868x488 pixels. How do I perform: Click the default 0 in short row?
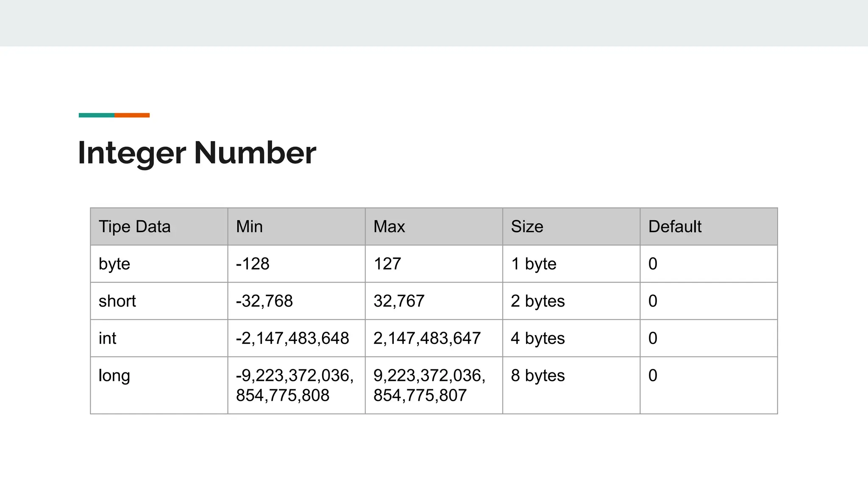709,301
